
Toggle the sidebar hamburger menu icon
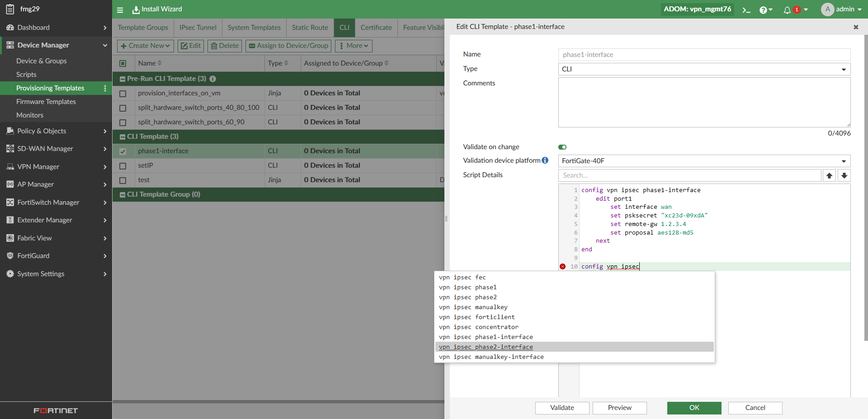point(120,9)
